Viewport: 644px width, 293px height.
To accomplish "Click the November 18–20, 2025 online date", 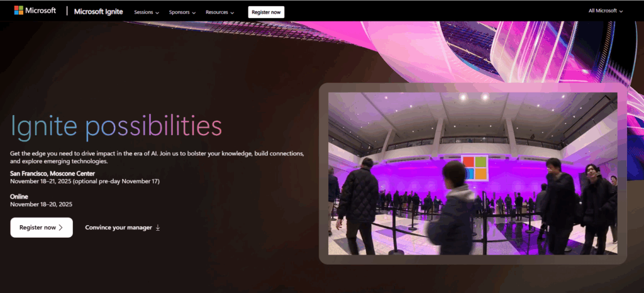I will point(41,204).
